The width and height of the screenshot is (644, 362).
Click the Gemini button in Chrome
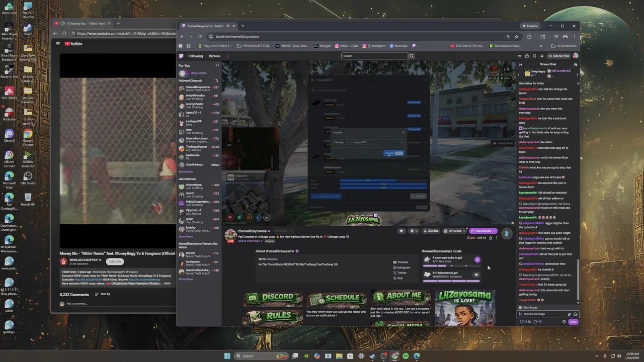tap(530, 26)
